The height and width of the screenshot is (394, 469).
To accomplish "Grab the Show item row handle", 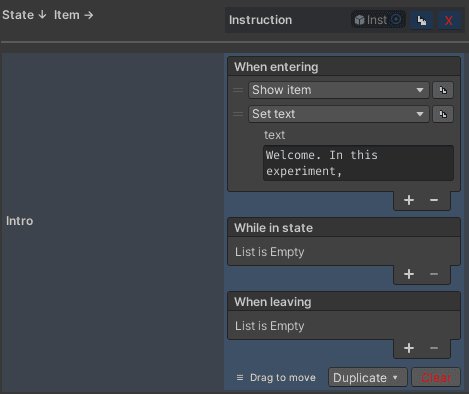I will point(238,90).
